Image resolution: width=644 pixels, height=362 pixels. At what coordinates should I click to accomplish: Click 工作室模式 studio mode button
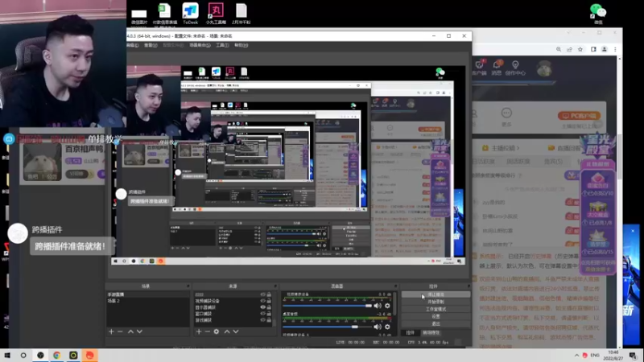click(x=436, y=309)
